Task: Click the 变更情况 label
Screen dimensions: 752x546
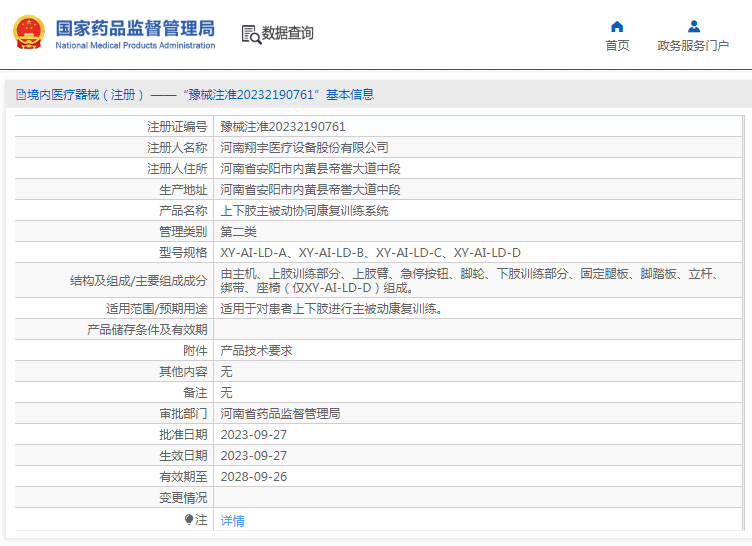Action: point(183,498)
